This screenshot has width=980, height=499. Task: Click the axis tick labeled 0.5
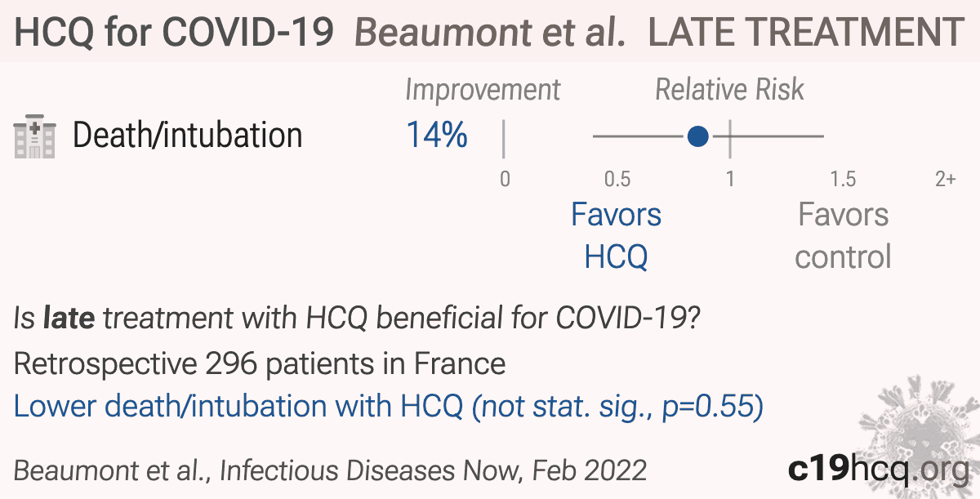pyautogui.click(x=617, y=179)
